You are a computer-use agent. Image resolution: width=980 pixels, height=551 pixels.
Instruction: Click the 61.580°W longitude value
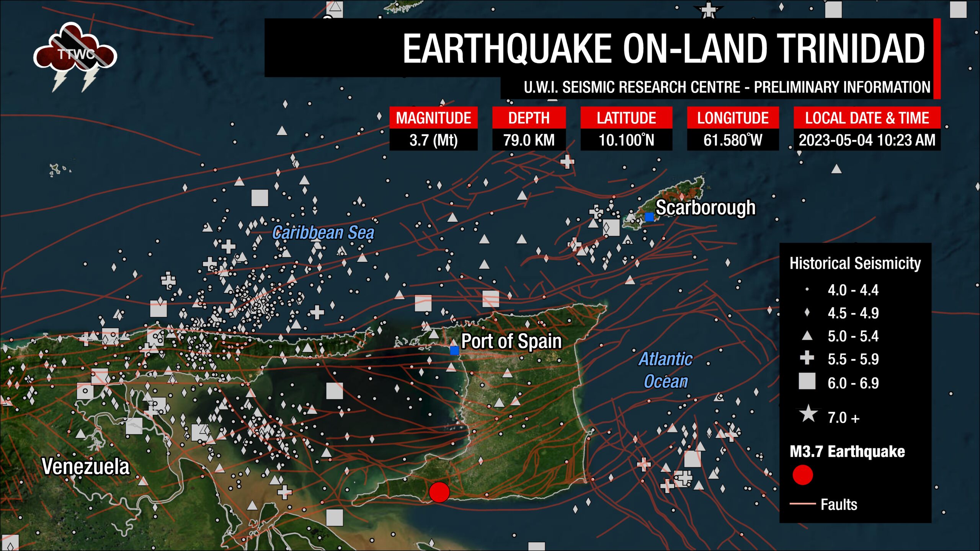(733, 140)
